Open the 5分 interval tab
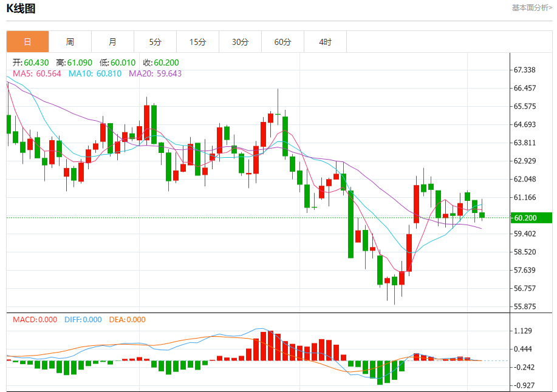Image resolution: width=557 pixels, height=392 pixels. point(155,42)
